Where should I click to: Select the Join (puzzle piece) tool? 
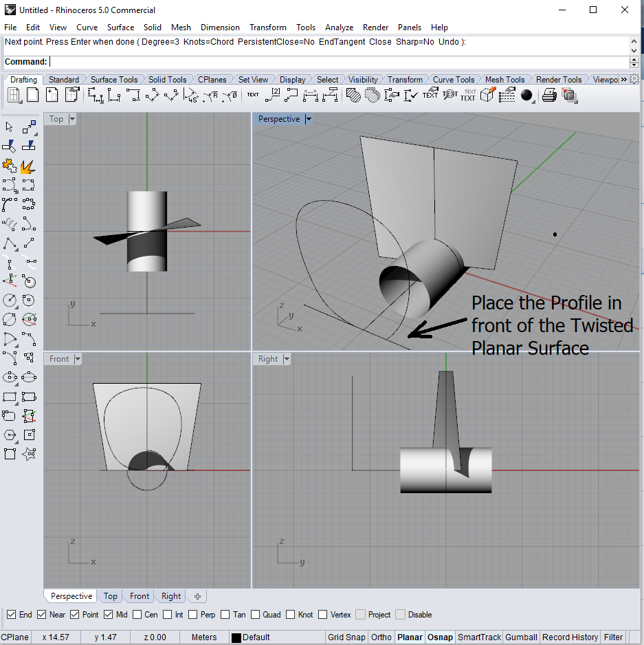[x=10, y=166]
